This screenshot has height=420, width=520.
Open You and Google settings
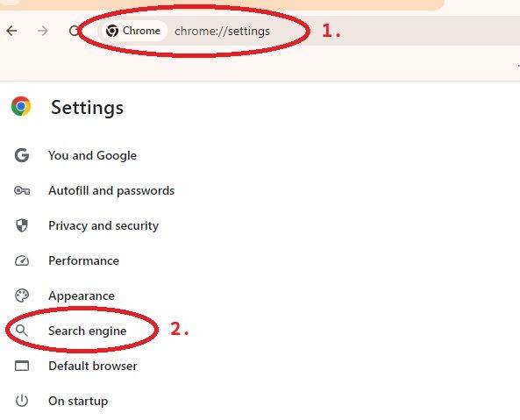[x=92, y=155]
